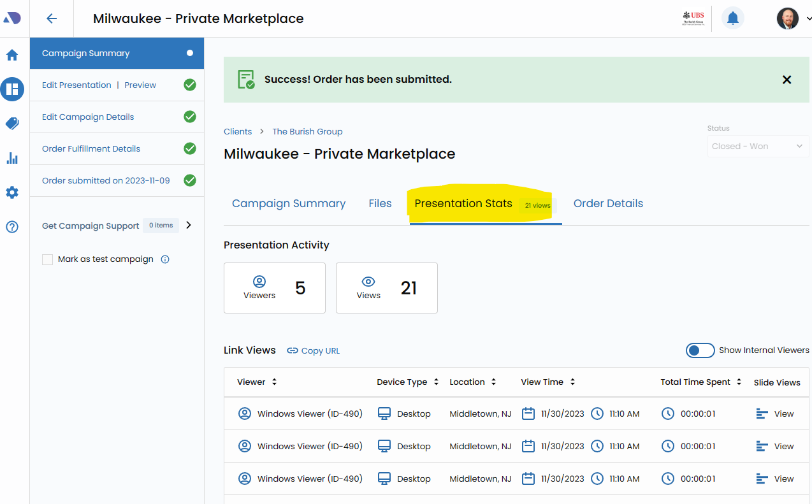The width and height of the screenshot is (812, 504).
Task: Click View slide views in first row
Action: tap(783, 414)
